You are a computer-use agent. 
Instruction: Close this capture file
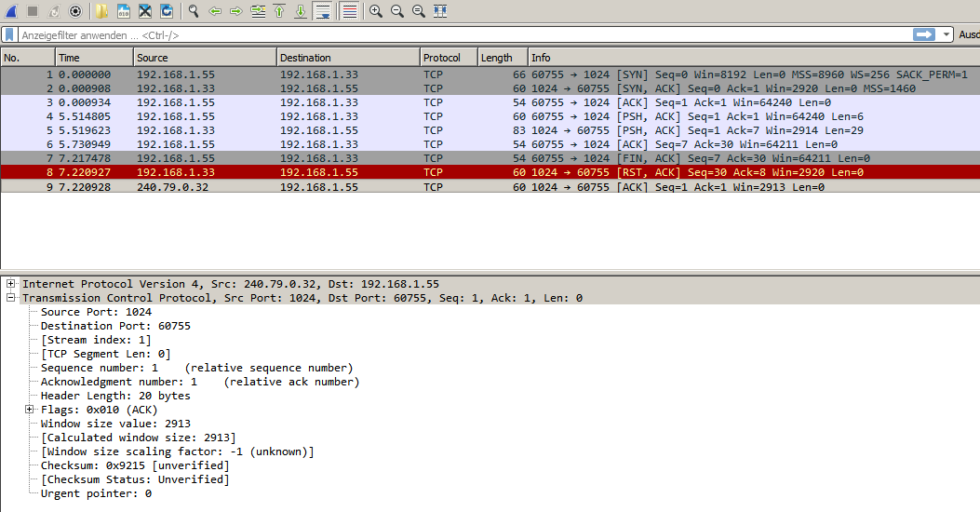coord(145,11)
